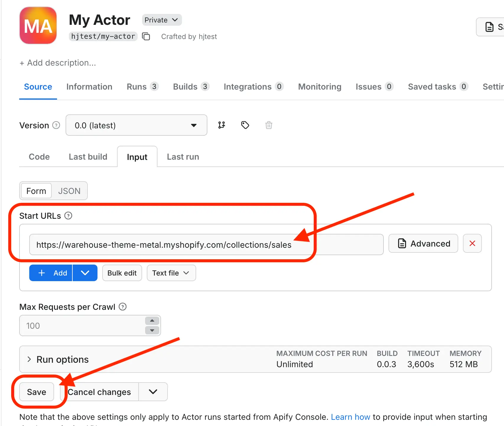Switch to the Code sub-tab

pyautogui.click(x=39, y=157)
